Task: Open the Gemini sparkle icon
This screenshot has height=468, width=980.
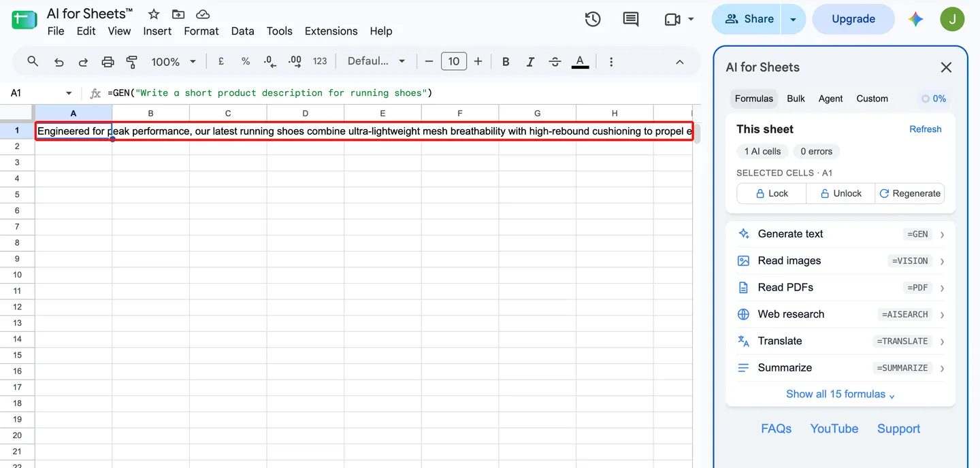Action: 915,19
